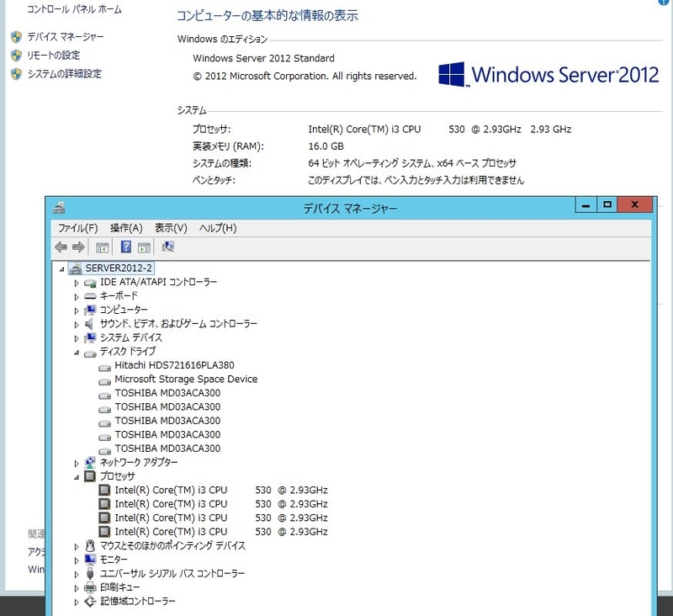Expand サウンド、ビデオ、およびゲーム コントローラー node

click(x=77, y=325)
